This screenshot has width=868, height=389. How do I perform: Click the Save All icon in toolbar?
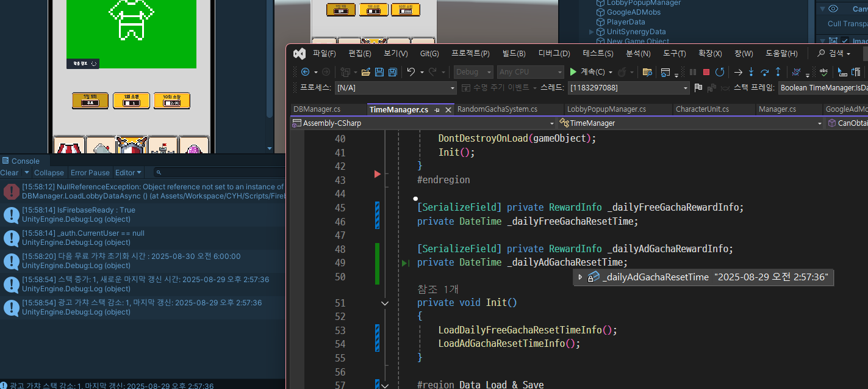393,72
